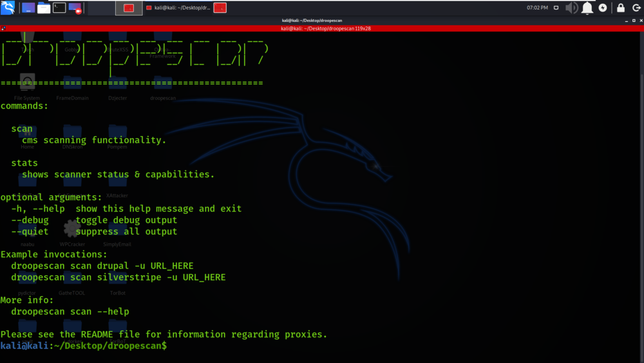Image resolution: width=644 pixels, height=363 pixels.
Task: Open the display tray icon next to clock
Action: pos(556,8)
